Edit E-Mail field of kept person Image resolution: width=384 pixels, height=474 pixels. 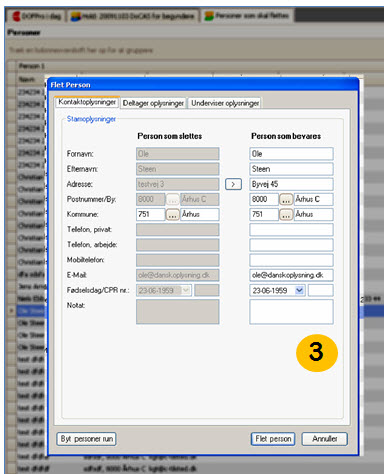click(291, 275)
